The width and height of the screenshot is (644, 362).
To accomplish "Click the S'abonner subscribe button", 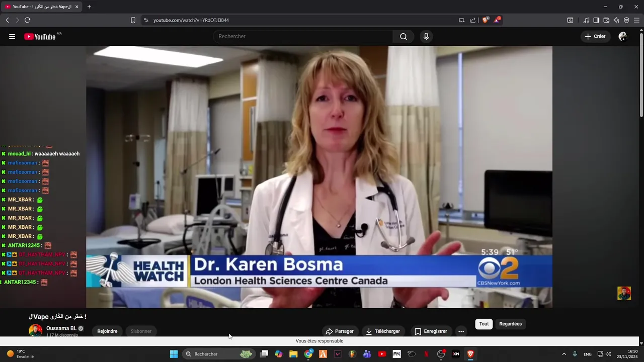I will [141, 331].
